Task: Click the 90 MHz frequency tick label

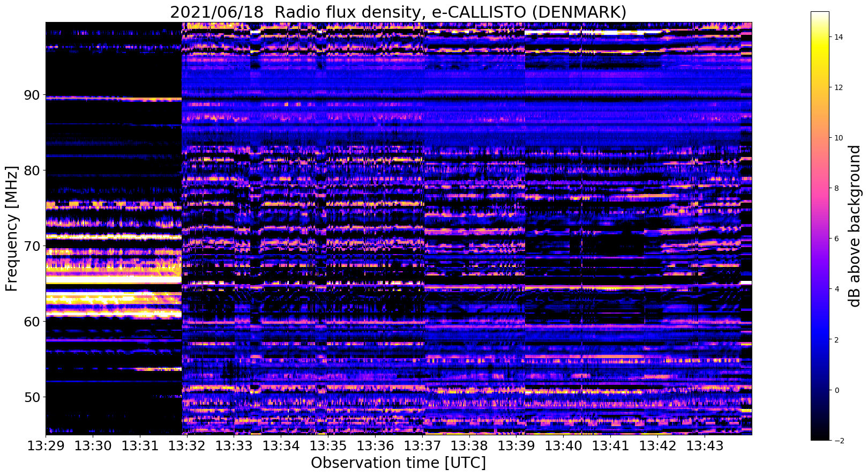Action: (x=32, y=95)
